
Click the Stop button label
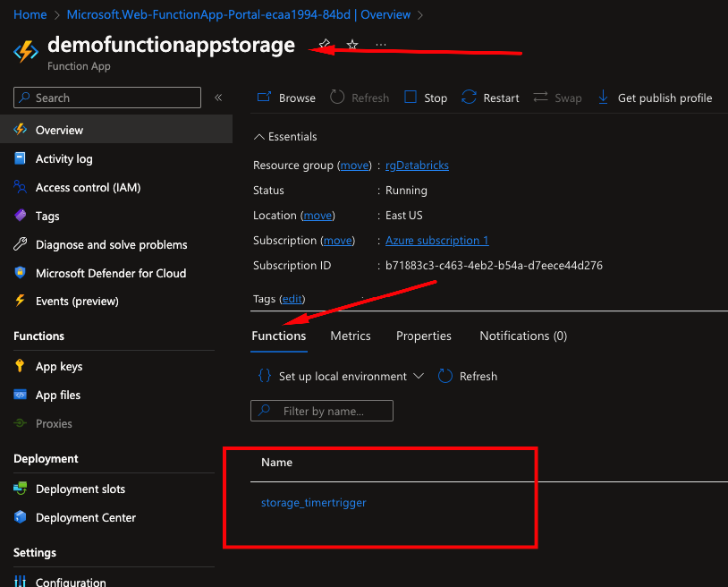point(436,98)
